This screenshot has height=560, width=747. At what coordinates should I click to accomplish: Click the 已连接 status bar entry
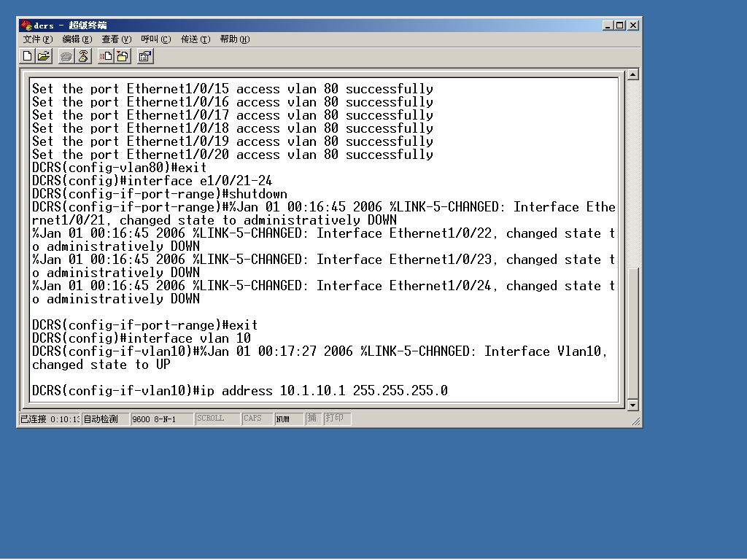[x=50, y=419]
